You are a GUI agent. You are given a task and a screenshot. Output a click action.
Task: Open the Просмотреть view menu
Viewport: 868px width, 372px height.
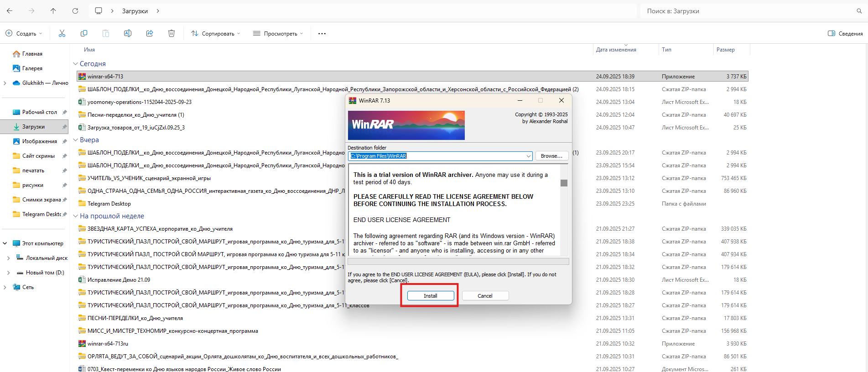(x=278, y=33)
